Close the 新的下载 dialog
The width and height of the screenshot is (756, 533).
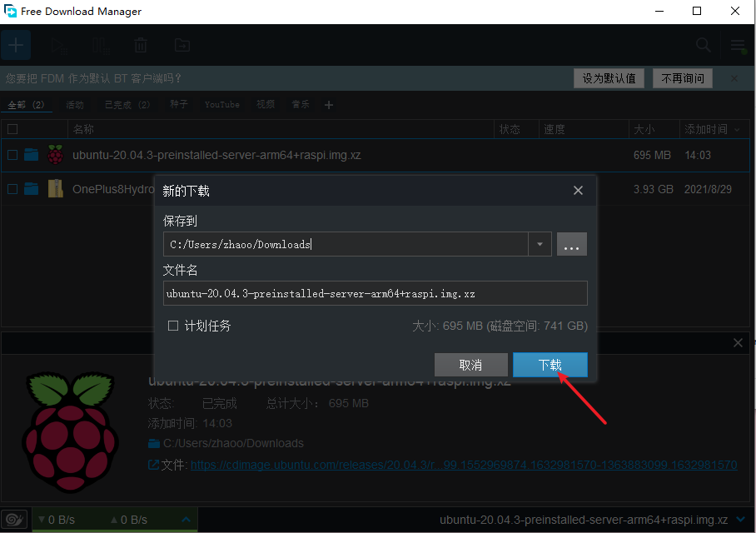pos(578,191)
